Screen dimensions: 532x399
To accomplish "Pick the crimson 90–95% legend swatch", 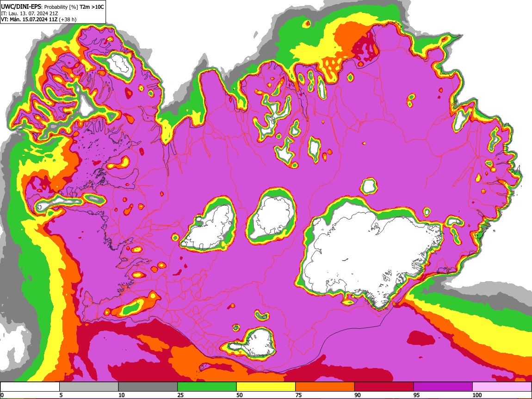I will [384, 387].
